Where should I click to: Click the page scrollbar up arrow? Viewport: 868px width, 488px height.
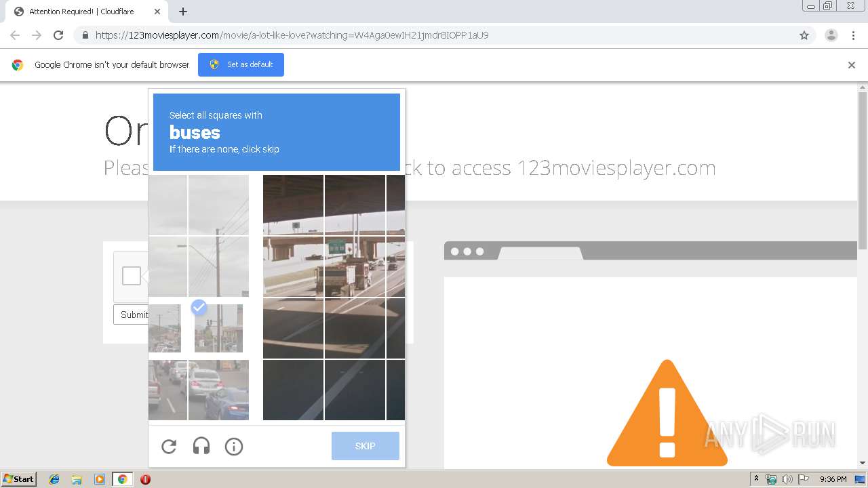(x=863, y=87)
